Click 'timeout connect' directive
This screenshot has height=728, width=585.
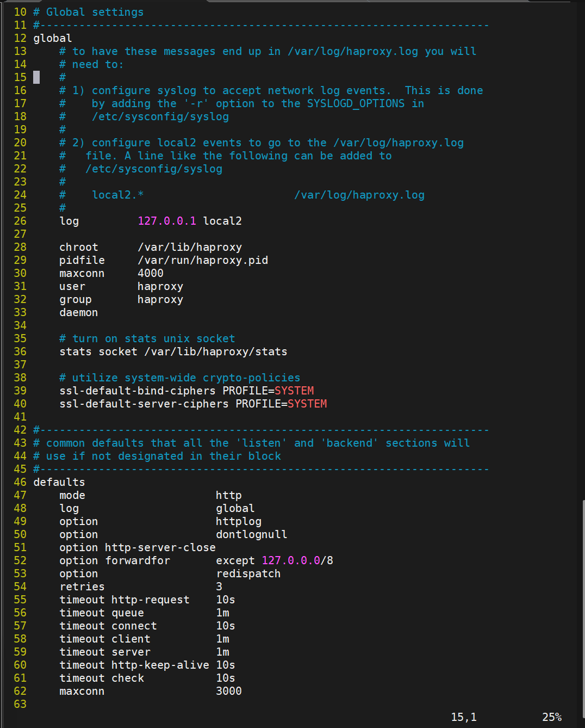click(108, 626)
